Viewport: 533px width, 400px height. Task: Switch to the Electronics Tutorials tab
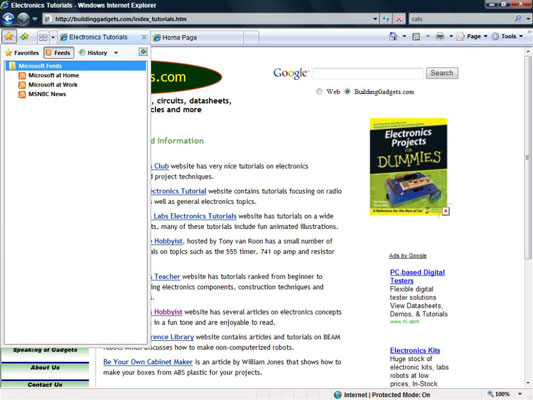pos(99,37)
